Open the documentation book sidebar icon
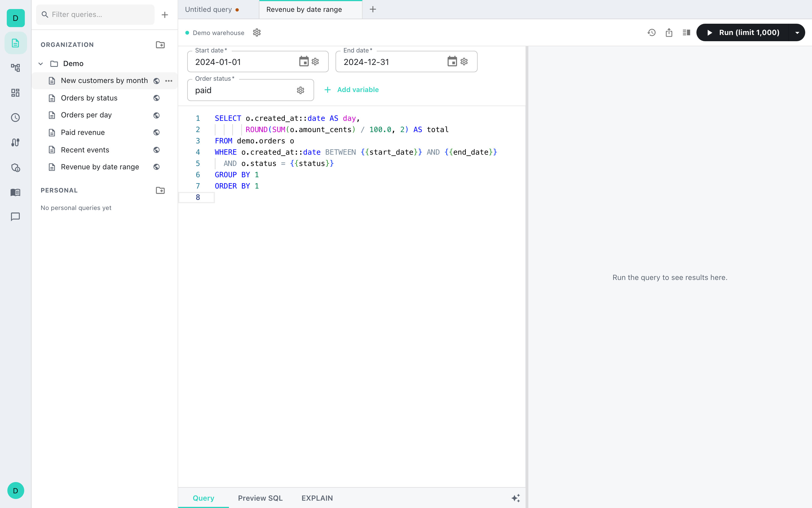This screenshot has height=508, width=812. 16,192
